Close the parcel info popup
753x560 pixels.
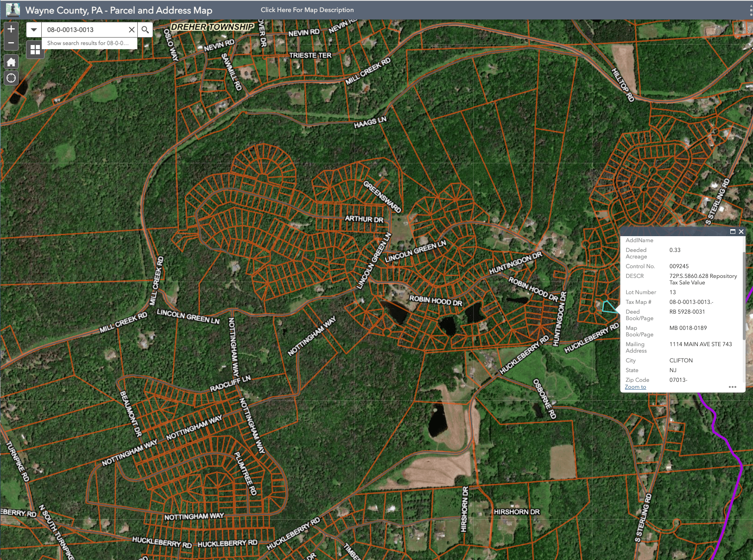coord(741,232)
